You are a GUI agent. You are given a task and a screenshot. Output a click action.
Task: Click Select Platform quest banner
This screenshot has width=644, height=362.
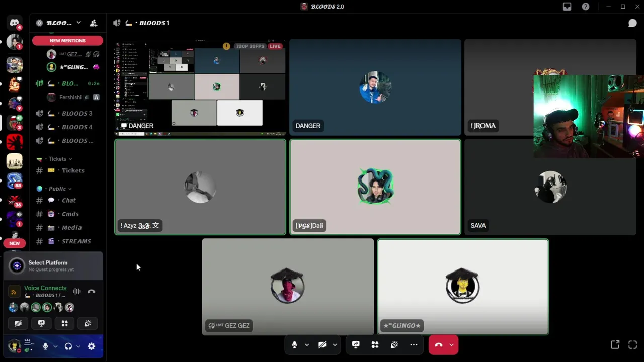(x=53, y=265)
